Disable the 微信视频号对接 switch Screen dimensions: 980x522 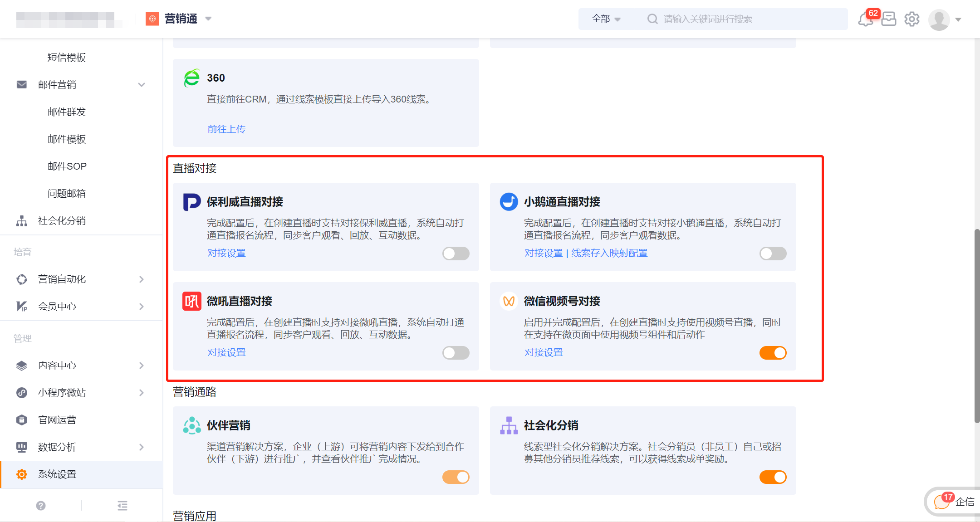[773, 353]
